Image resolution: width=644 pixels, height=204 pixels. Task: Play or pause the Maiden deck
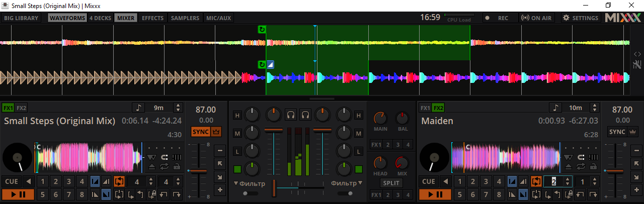point(435,194)
